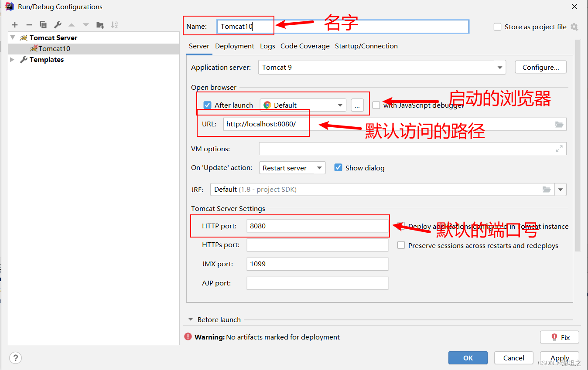Move configuration down arrow
The height and width of the screenshot is (370, 588).
coord(86,25)
